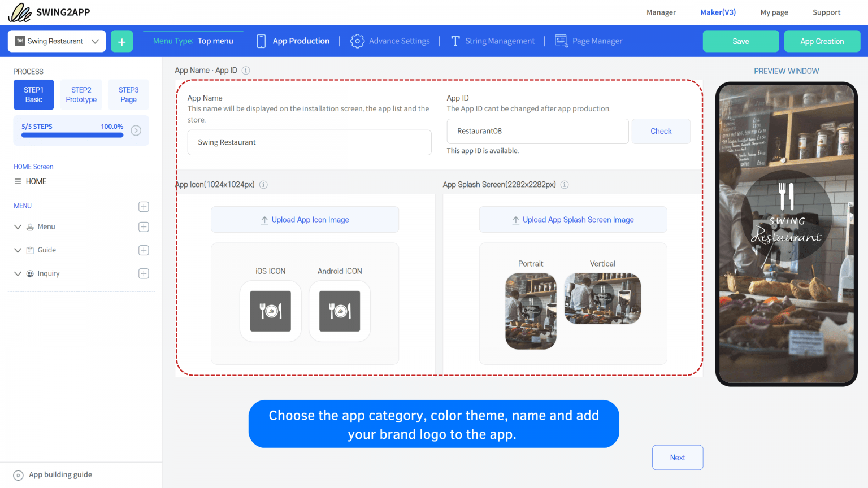Click the steps progress bar
This screenshot has width=868, height=488.
[72, 135]
